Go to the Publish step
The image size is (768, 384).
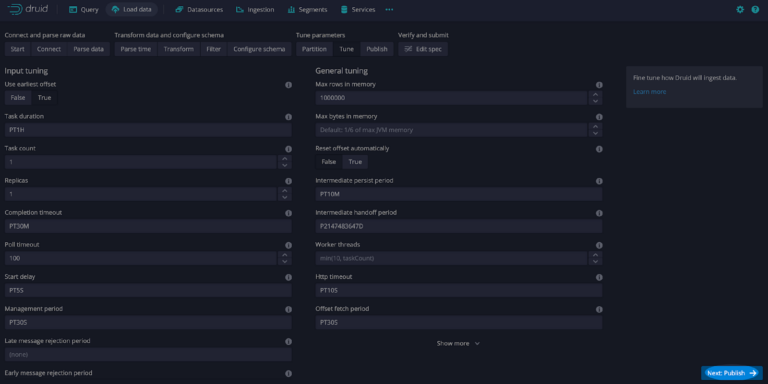point(377,49)
